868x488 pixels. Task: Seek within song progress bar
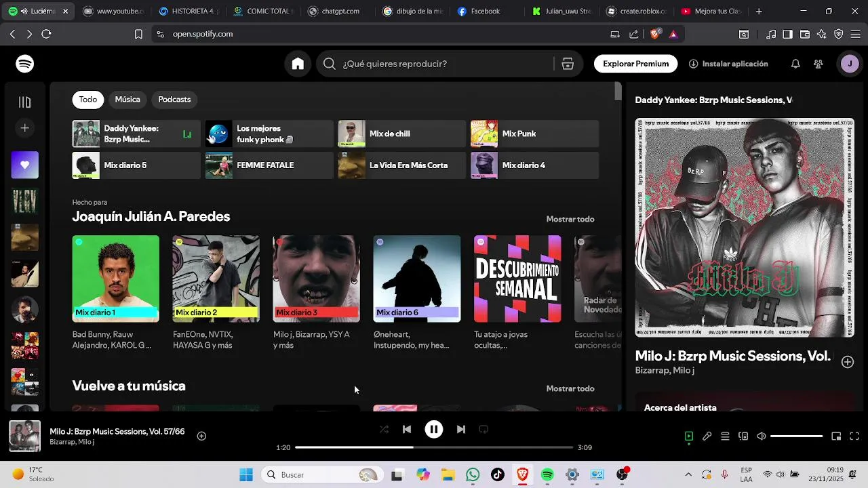coord(434,447)
